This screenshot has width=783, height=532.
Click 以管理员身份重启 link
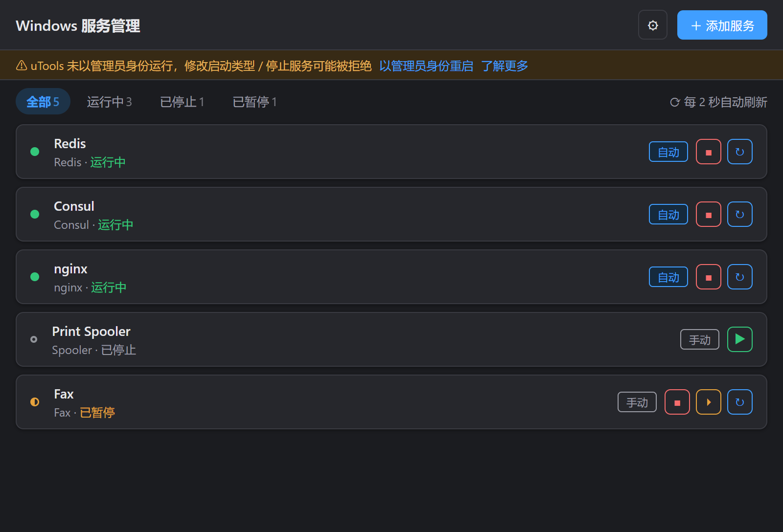click(x=426, y=66)
